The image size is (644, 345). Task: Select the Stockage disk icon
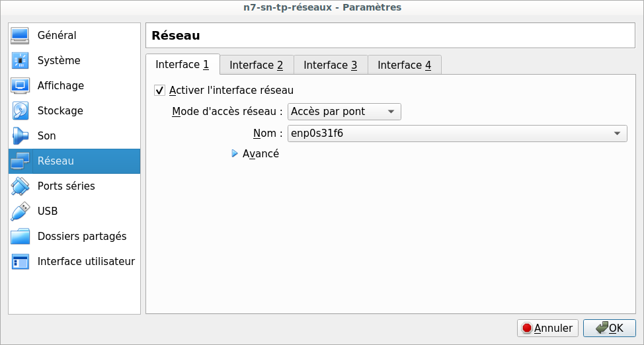pyautogui.click(x=20, y=111)
